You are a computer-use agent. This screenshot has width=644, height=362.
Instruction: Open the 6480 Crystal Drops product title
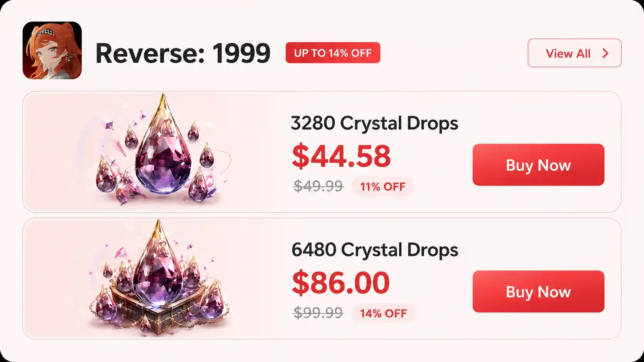click(375, 250)
